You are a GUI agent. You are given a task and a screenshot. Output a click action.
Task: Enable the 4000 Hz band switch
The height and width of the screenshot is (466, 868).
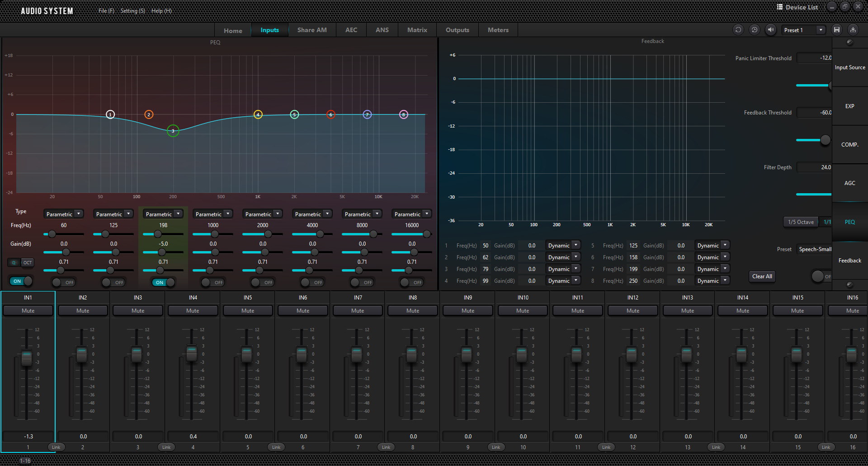[312, 282]
